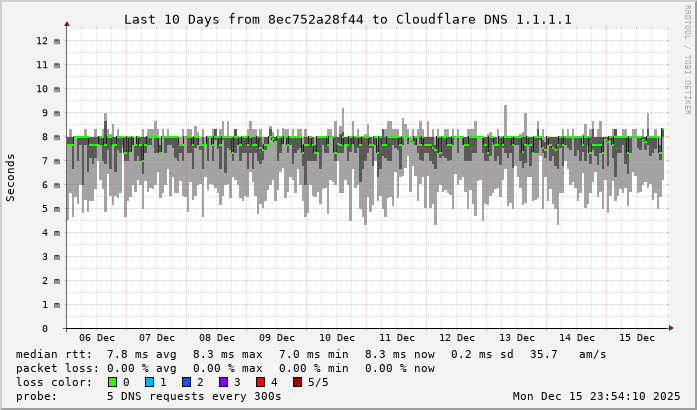
Task: Click the red 4 loss color swatch
Action: pos(259,382)
